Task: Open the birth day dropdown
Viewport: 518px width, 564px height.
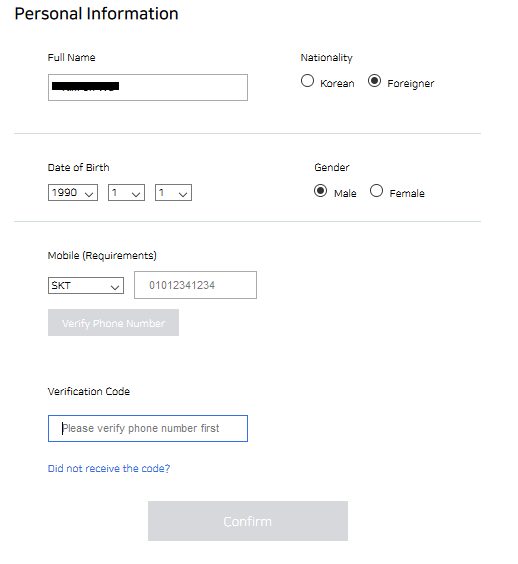Action: pyautogui.click(x=173, y=192)
